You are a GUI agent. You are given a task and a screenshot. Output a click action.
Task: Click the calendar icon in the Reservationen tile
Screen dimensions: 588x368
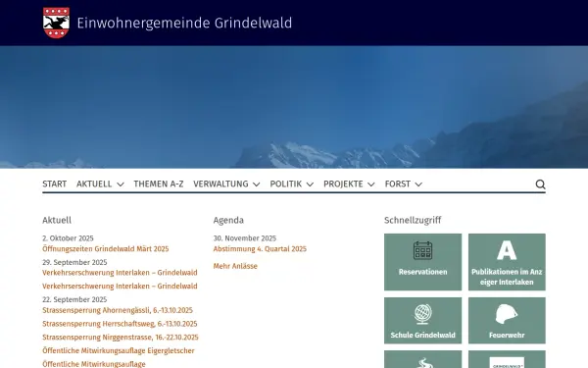click(x=422, y=250)
